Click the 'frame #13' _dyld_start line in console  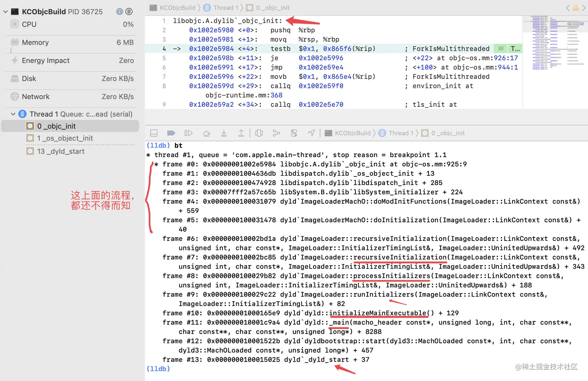266,360
